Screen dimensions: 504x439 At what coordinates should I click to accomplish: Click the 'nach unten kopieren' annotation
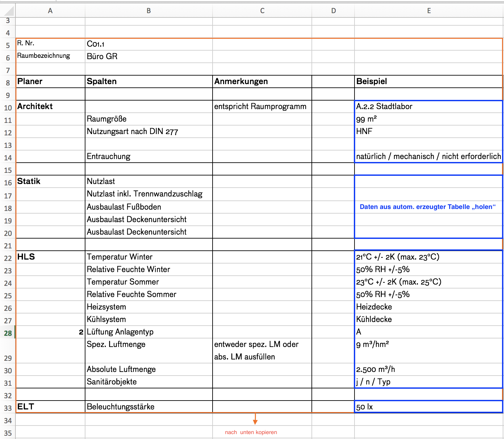coord(251,432)
